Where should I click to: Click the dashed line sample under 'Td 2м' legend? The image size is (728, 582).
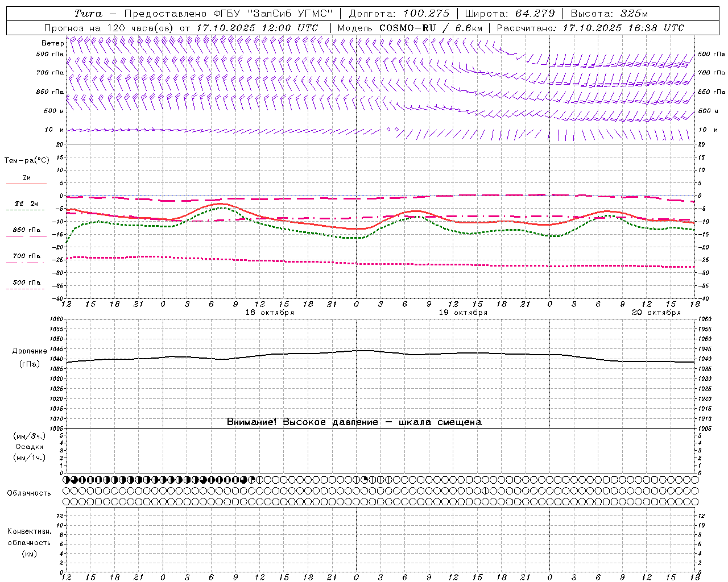(x=25, y=210)
